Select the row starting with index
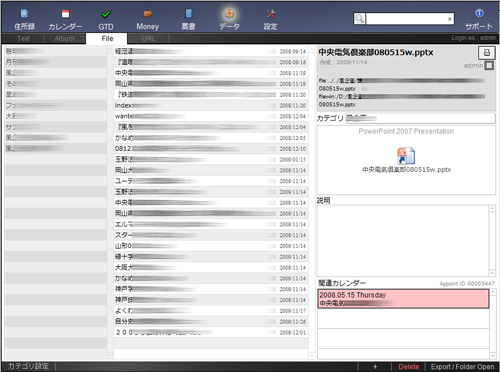This screenshot has width=500, height=372. point(211,105)
